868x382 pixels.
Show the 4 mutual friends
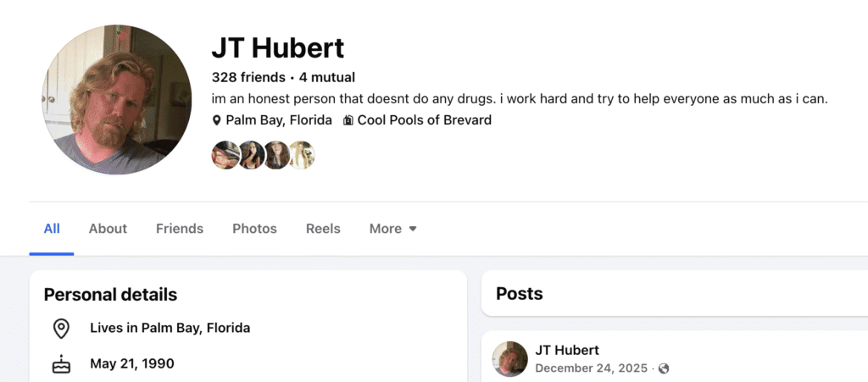[x=327, y=77]
